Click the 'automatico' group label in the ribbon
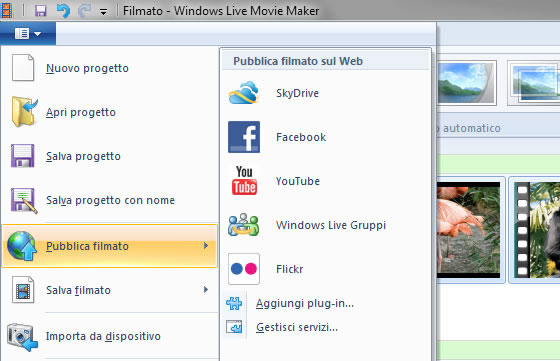The height and width of the screenshot is (361, 560). [471, 128]
